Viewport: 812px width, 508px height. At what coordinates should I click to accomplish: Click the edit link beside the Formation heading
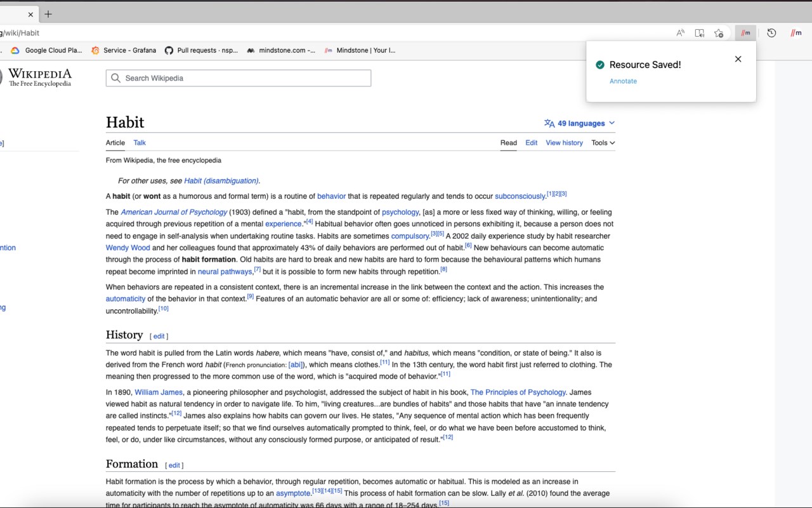174,465
